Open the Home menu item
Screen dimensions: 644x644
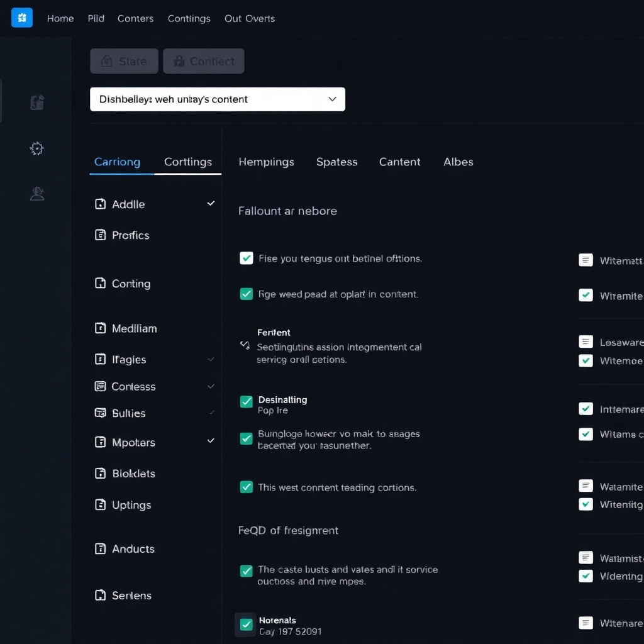pos(60,18)
